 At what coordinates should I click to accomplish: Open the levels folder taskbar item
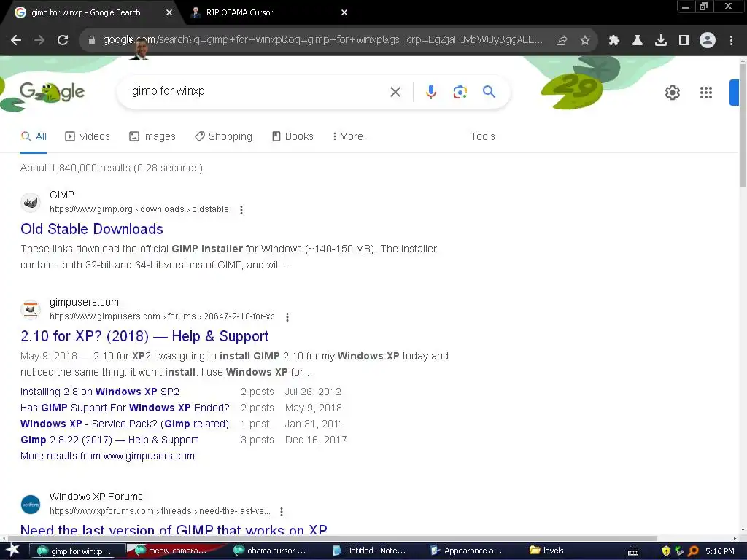point(548,551)
